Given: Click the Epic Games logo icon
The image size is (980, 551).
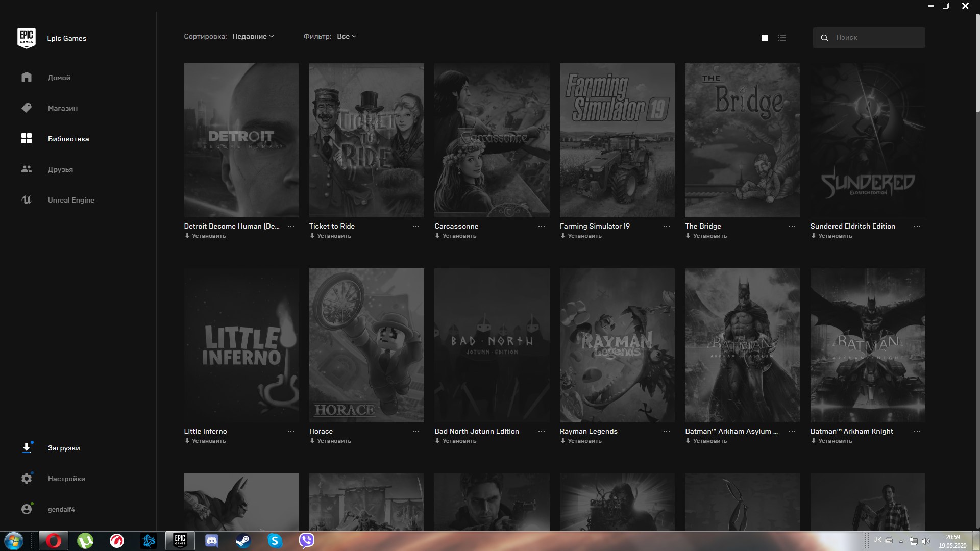Looking at the screenshot, I should tap(27, 38).
